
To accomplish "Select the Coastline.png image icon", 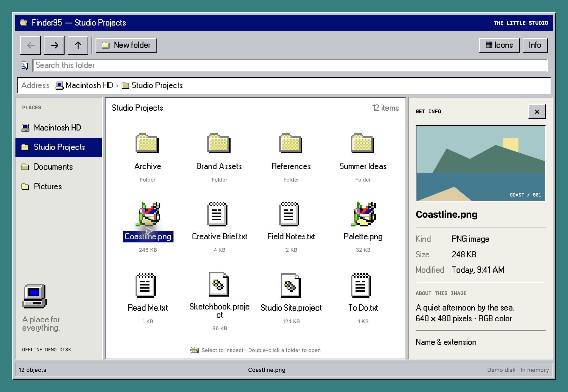I will 148,214.
